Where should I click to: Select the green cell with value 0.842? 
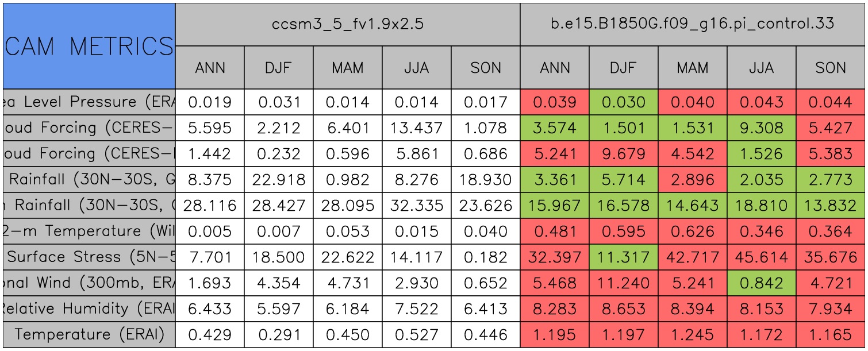point(762,283)
